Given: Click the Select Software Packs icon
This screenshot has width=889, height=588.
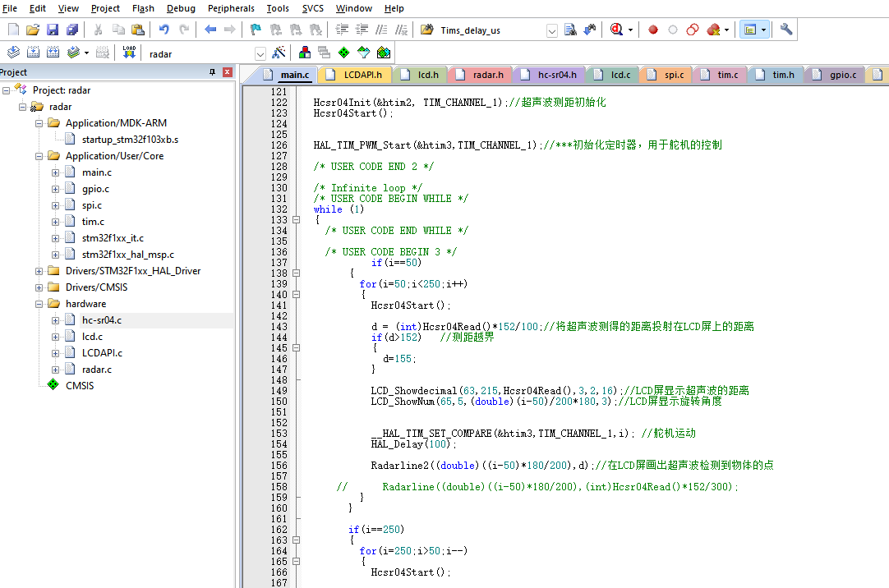Looking at the screenshot, I should pos(363,53).
